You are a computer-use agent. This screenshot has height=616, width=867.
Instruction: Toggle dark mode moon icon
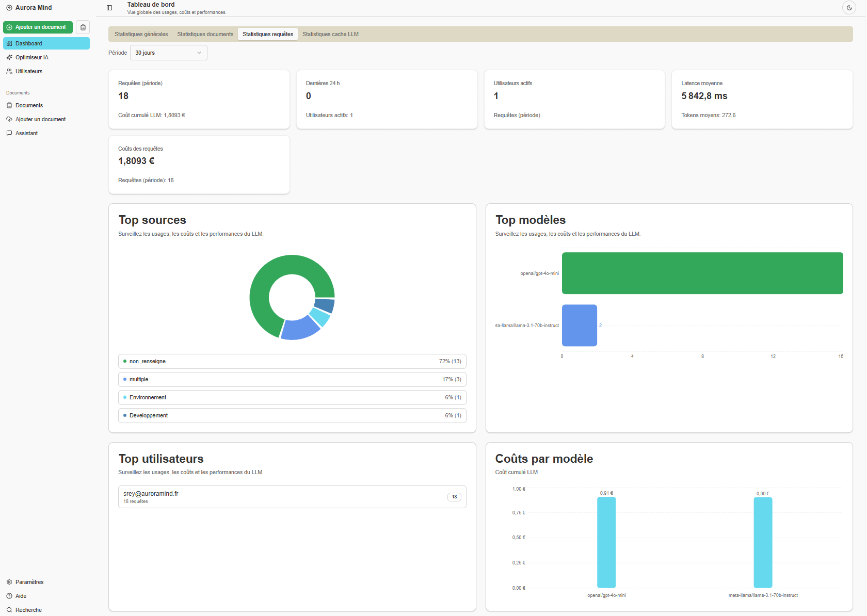point(849,8)
